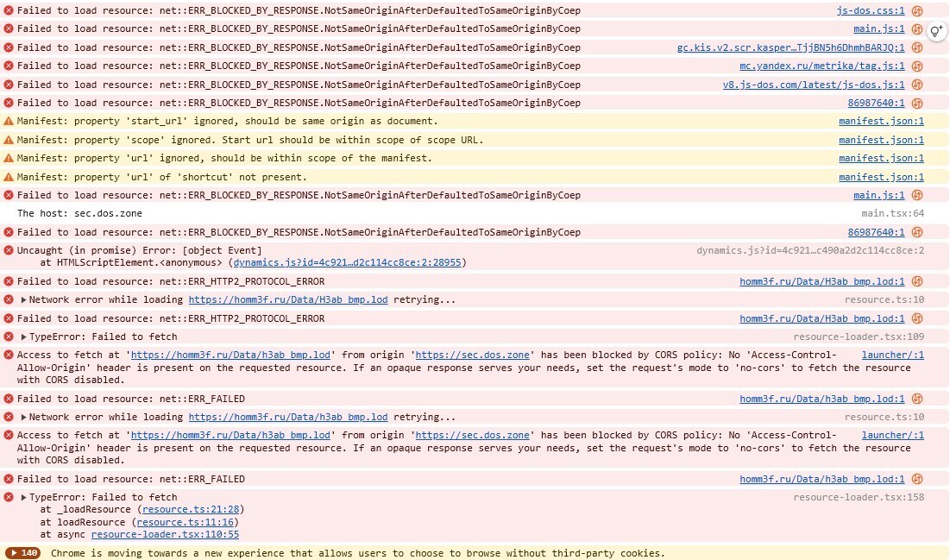Image resolution: width=950 pixels, height=560 pixels.
Task: Select "Manifest: property 'url' of 'shortcut' not present" text
Action: 161,177
